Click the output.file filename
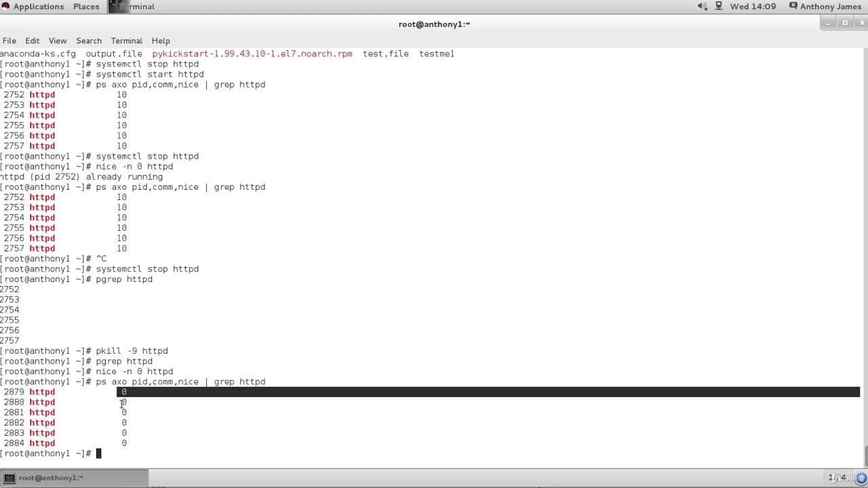 (x=114, y=54)
